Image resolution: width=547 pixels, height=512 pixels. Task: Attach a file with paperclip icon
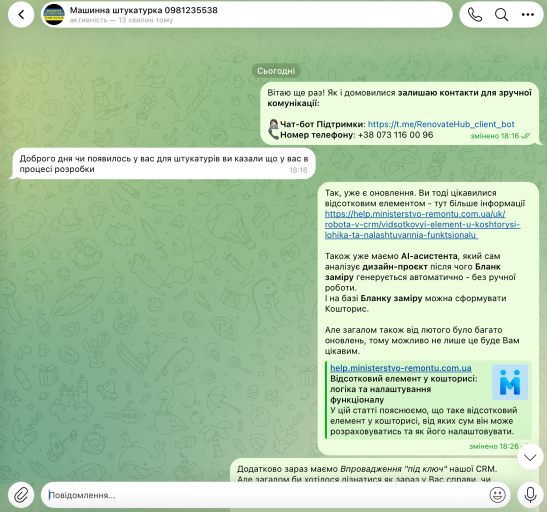[21, 495]
